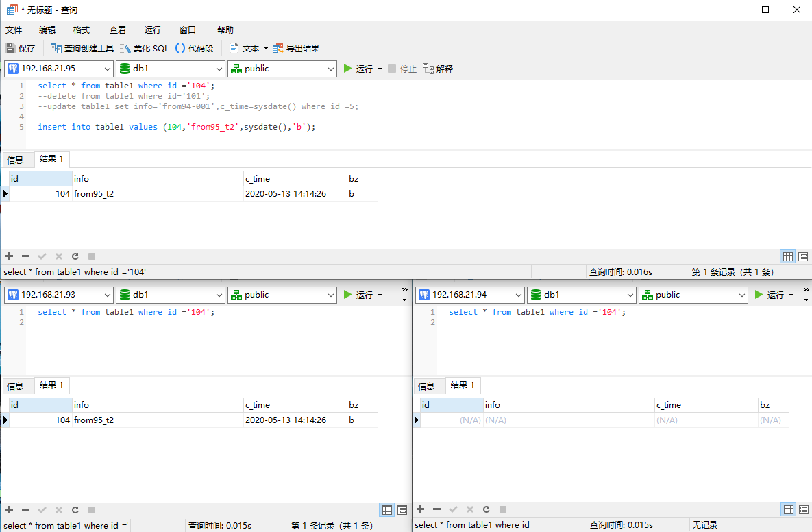
Task: Click the Text (文本) toolbar button
Action: pos(245,48)
